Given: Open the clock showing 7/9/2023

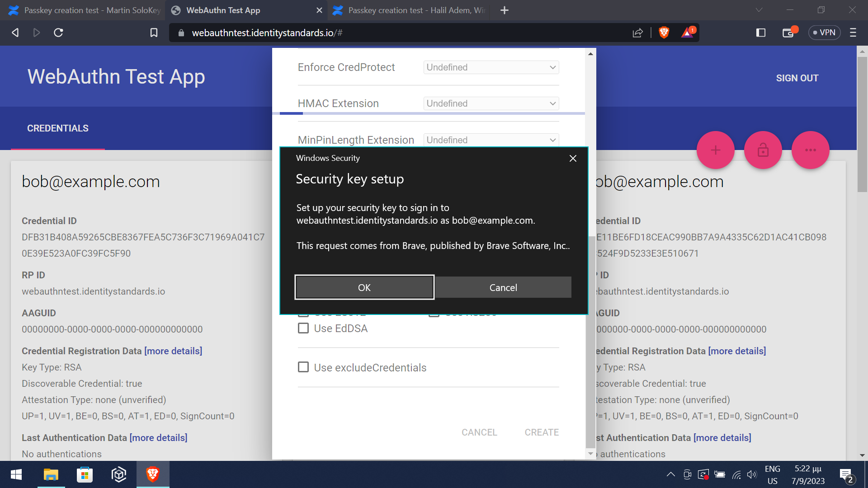Looking at the screenshot, I should [x=808, y=475].
